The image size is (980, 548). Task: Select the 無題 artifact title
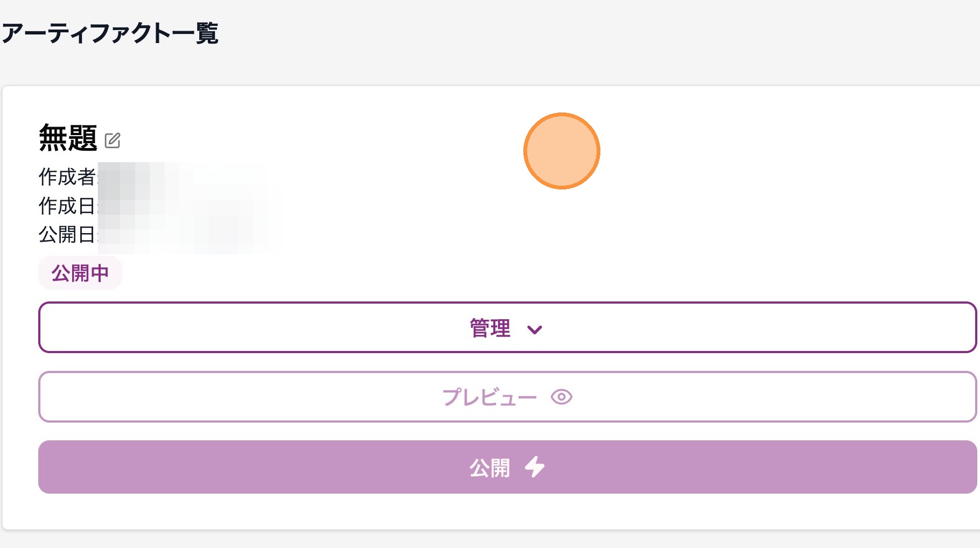click(68, 138)
